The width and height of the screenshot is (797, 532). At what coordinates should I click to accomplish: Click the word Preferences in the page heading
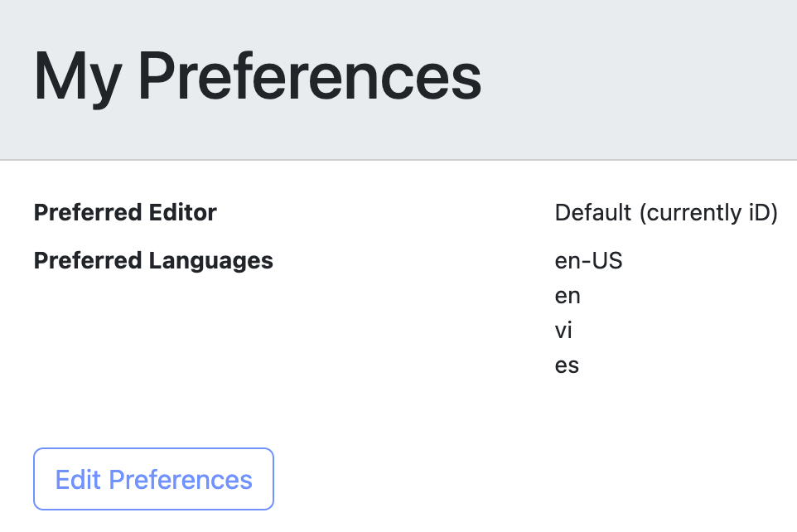tap(309, 76)
